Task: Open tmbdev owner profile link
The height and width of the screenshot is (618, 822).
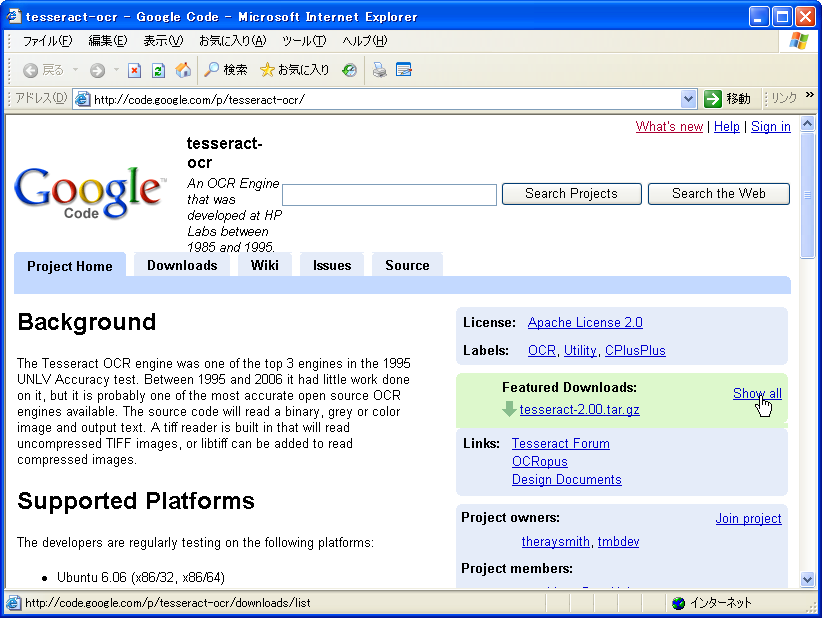Action: click(618, 541)
